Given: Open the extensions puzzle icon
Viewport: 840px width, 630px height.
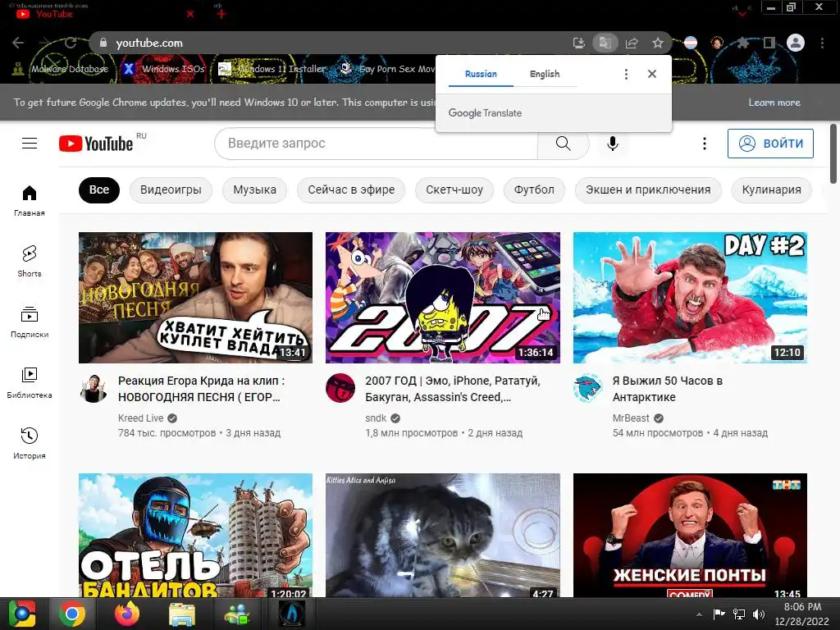Looking at the screenshot, I should pyautogui.click(x=742, y=43).
